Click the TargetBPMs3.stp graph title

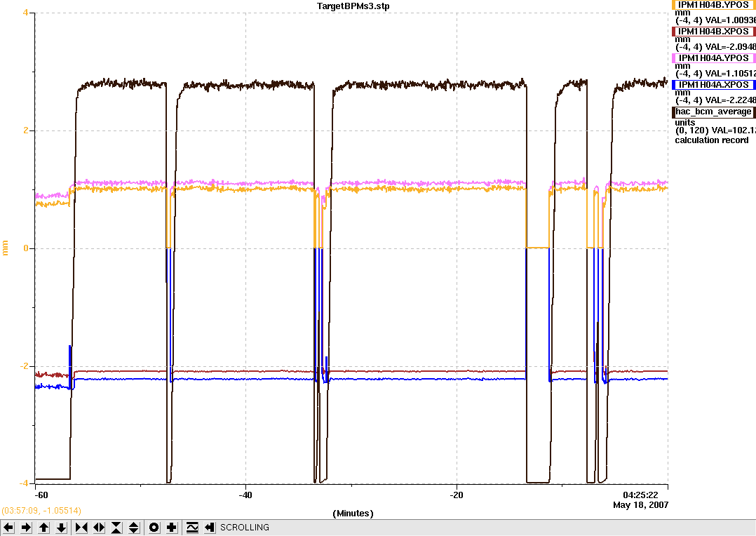point(353,6)
